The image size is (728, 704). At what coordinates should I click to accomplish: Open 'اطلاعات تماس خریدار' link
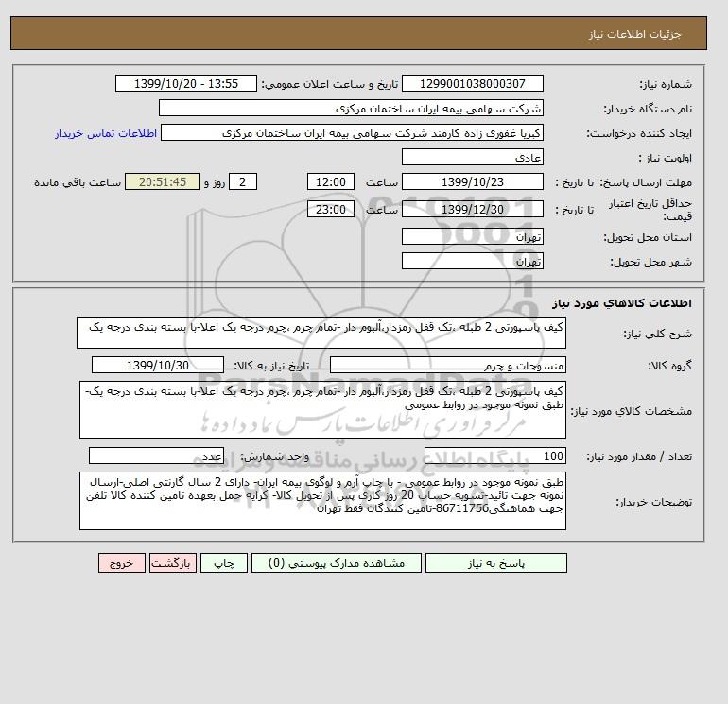pos(106,133)
